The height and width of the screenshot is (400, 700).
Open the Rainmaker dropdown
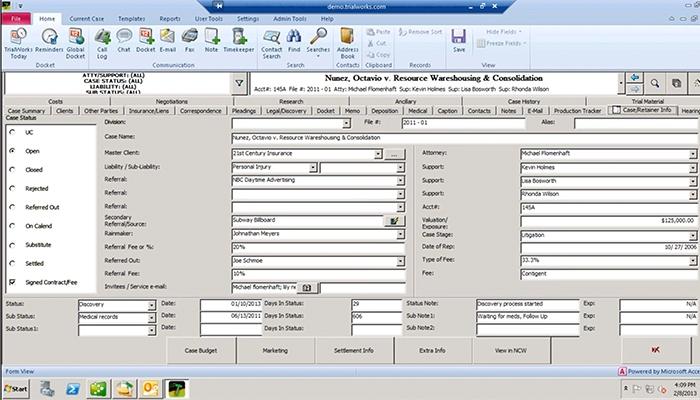400,234
